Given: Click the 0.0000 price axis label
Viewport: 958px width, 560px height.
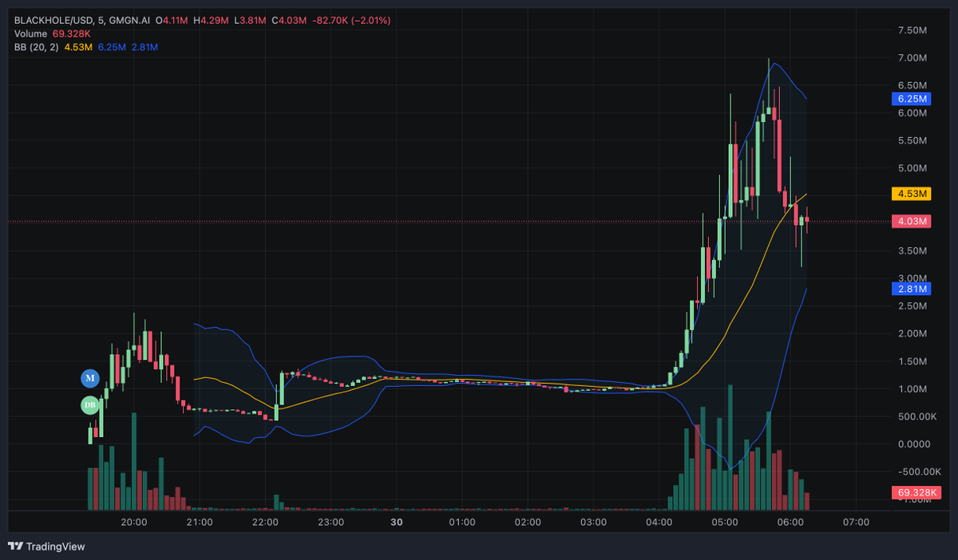Looking at the screenshot, I should tap(914, 444).
